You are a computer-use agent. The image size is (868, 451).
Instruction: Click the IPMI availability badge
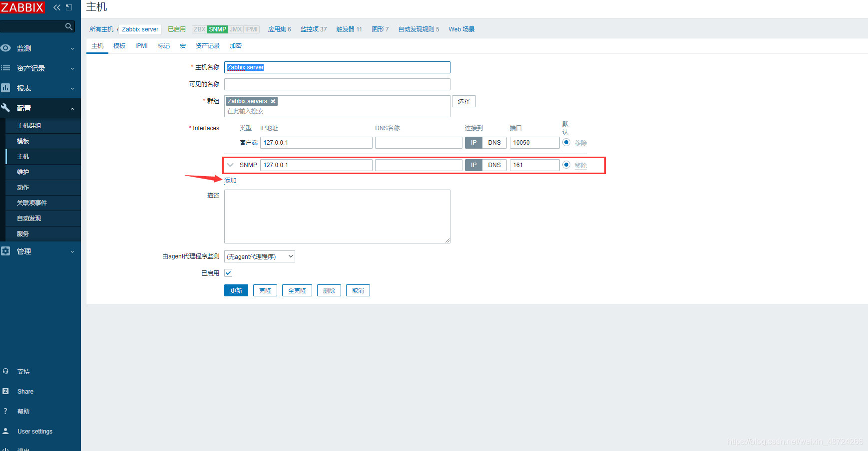point(252,29)
